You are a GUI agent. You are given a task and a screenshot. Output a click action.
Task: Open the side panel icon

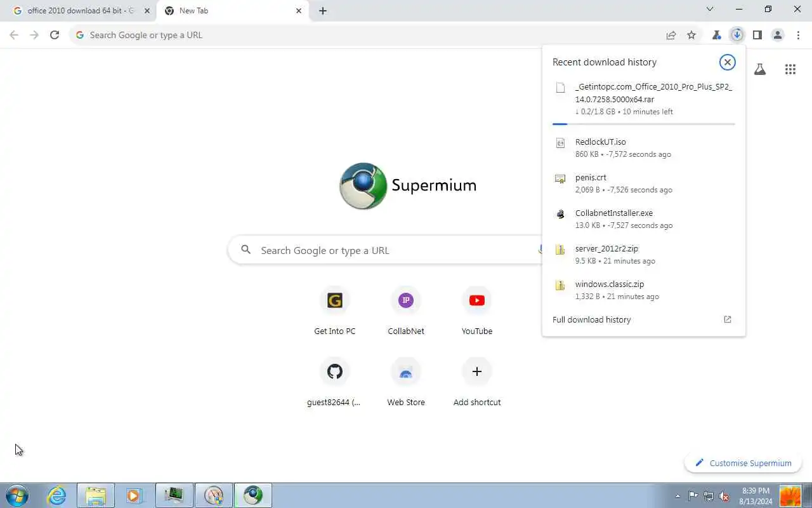[x=757, y=35]
